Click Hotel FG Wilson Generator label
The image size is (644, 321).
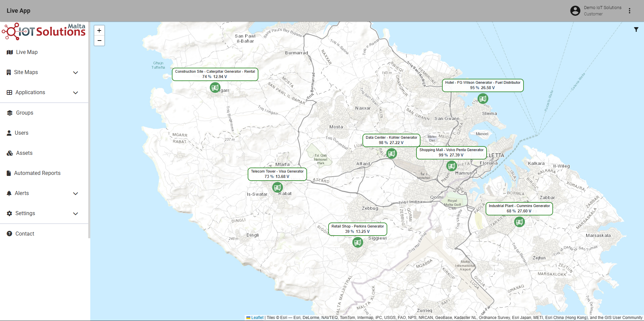click(483, 85)
